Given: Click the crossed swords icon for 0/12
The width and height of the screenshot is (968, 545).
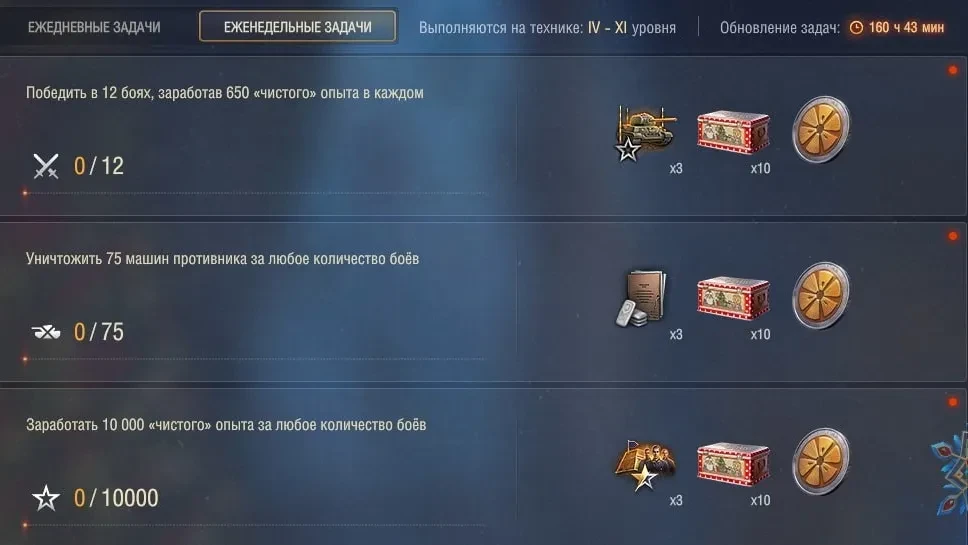Looking at the screenshot, I should tap(46, 166).
